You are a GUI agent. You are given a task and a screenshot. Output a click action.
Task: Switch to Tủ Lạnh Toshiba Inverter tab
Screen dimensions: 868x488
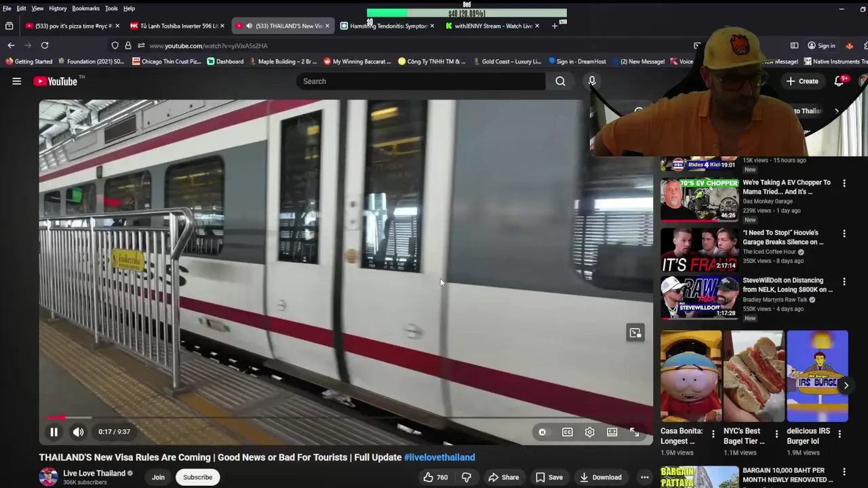point(176,26)
